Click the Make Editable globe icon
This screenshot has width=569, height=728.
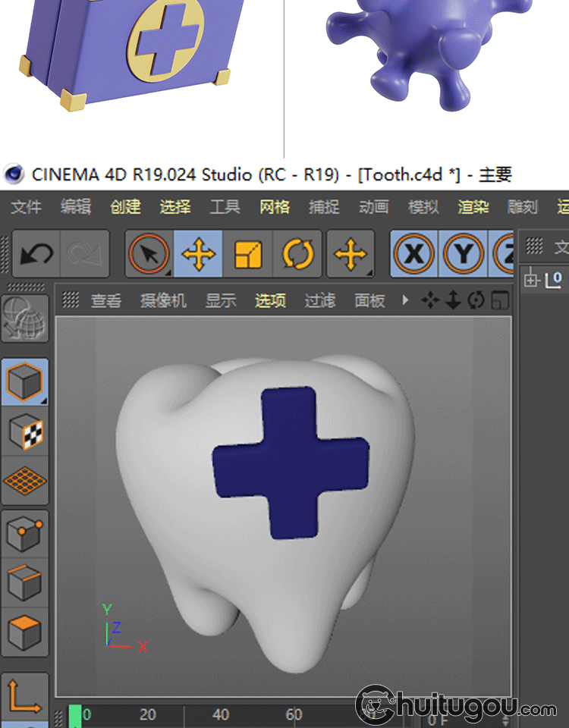[x=24, y=318]
